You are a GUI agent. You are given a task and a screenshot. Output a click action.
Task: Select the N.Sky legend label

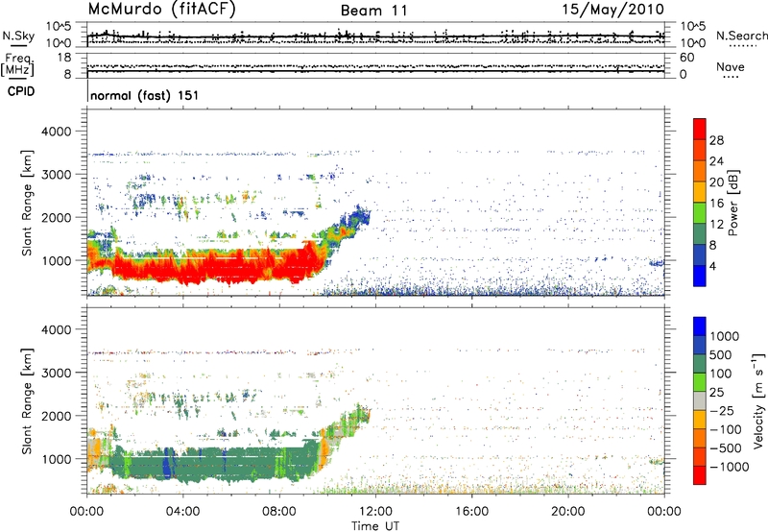pos(18,36)
